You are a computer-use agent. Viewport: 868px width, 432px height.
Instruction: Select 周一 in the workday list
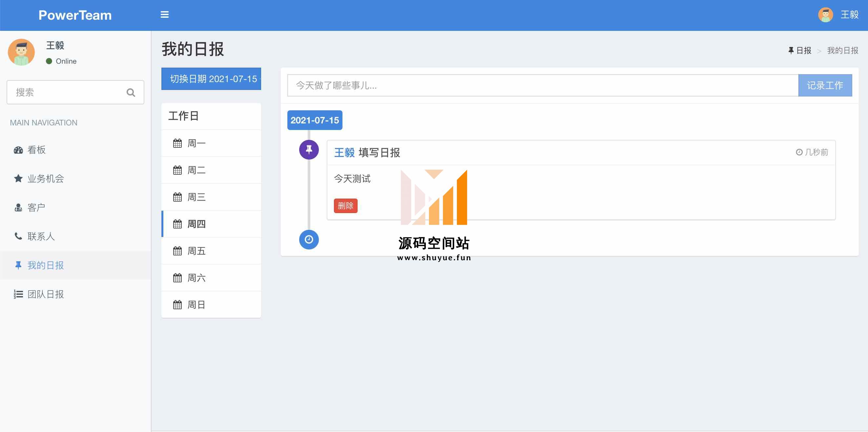pyautogui.click(x=211, y=143)
